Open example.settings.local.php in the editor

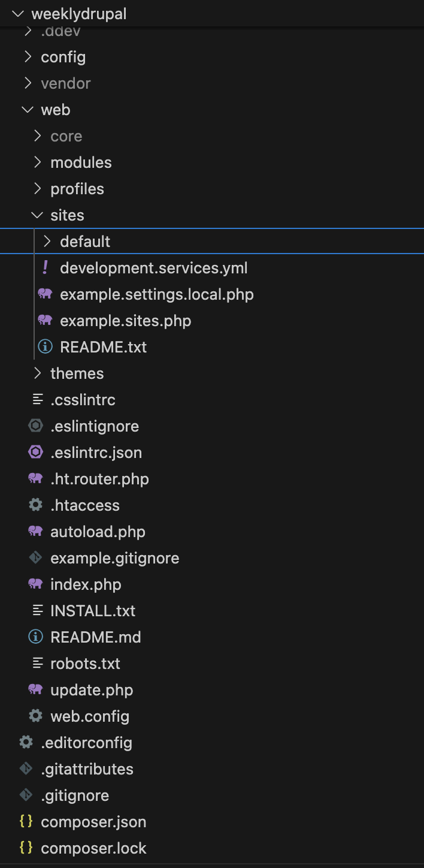coord(157,294)
